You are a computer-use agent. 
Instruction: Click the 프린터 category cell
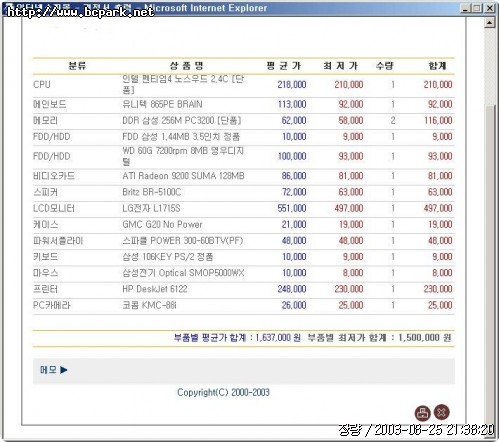tap(46, 289)
